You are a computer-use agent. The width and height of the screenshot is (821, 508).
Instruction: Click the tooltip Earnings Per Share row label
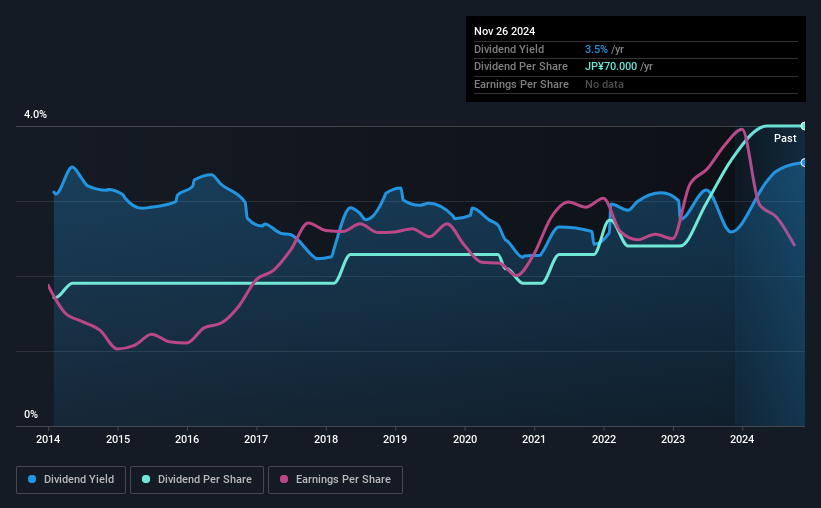click(x=521, y=84)
